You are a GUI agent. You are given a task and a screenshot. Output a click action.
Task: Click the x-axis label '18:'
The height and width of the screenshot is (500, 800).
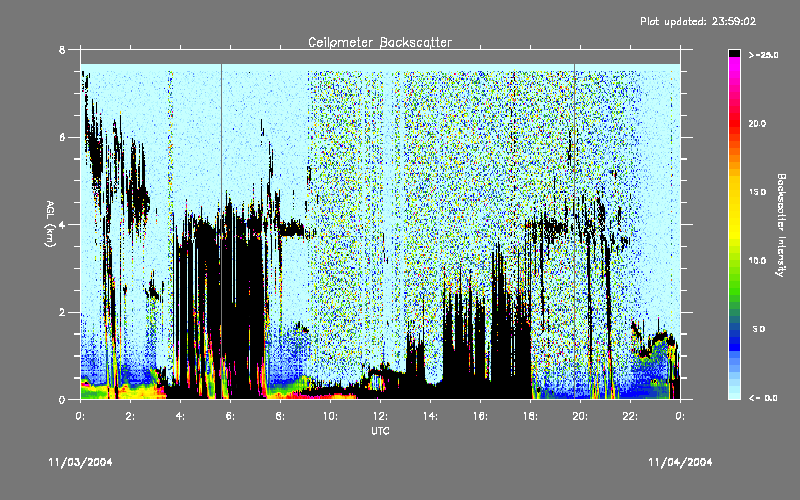coord(530,416)
